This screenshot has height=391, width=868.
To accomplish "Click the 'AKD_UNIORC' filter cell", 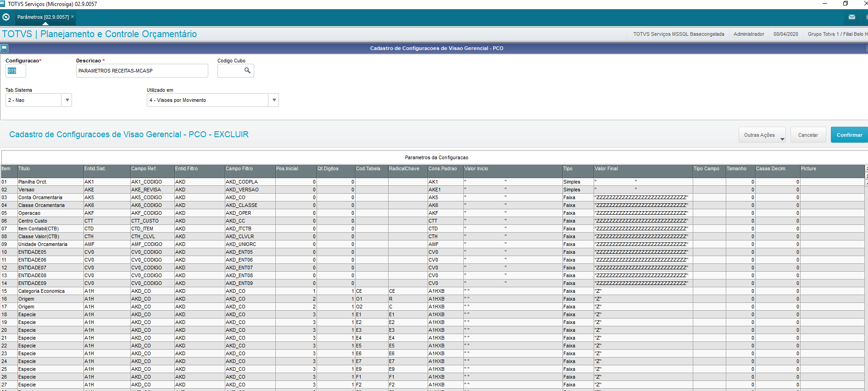I will pos(250,244).
